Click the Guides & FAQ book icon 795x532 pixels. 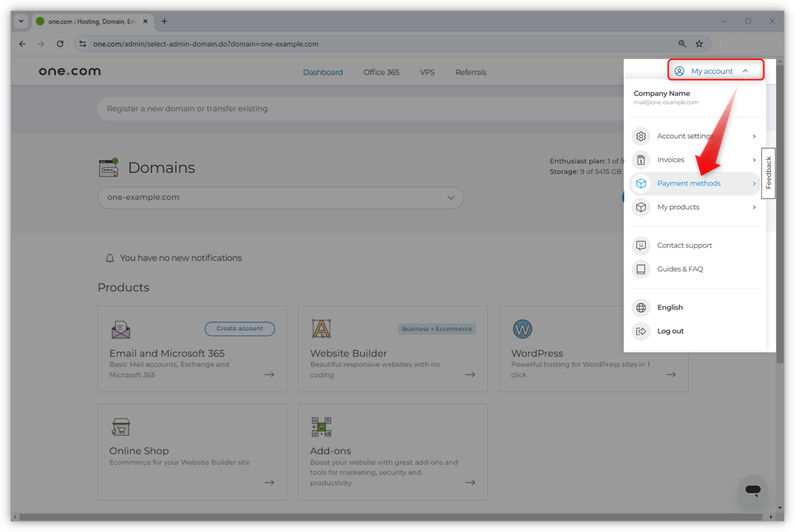[640, 270]
